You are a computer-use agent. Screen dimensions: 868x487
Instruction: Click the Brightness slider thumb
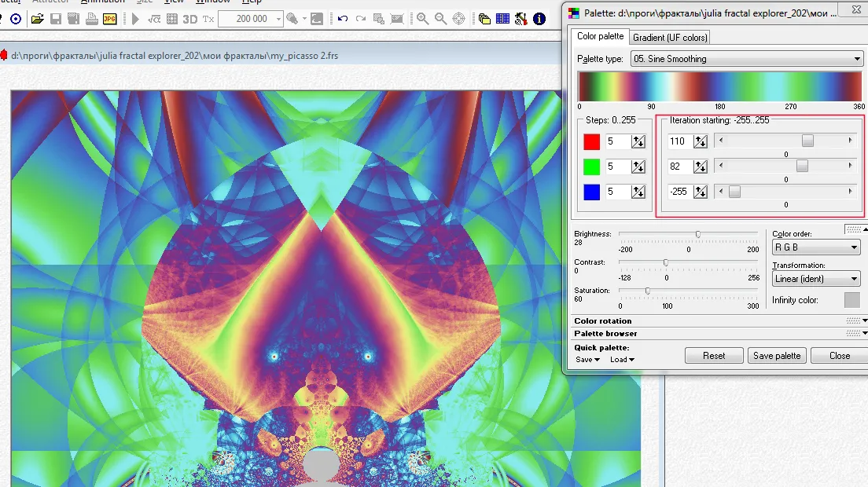[698, 234]
